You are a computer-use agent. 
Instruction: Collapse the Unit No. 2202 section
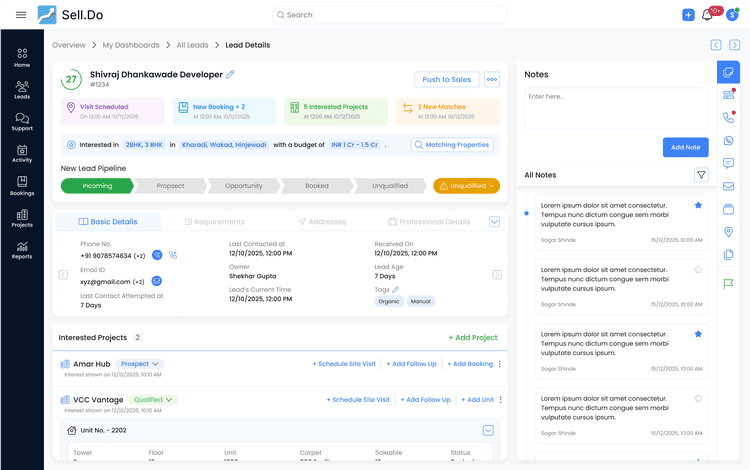pos(488,431)
